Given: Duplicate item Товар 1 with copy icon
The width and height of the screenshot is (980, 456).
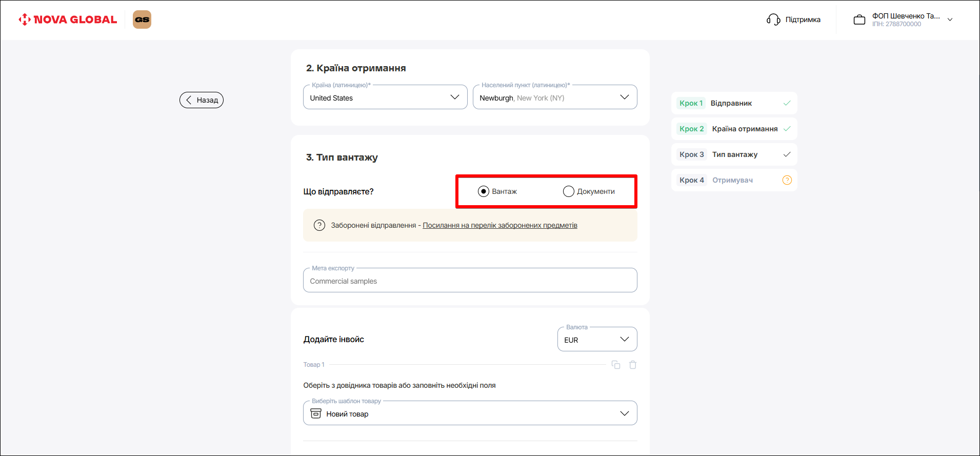Looking at the screenshot, I should 616,365.
